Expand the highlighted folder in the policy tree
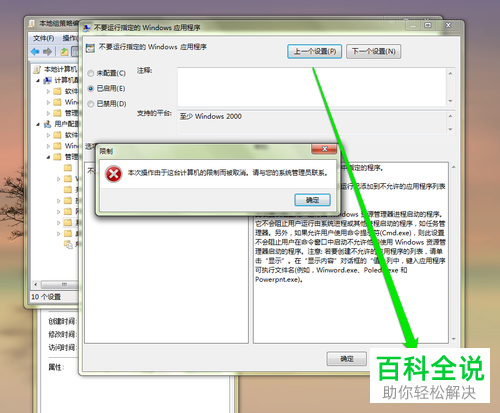 tap(59, 223)
